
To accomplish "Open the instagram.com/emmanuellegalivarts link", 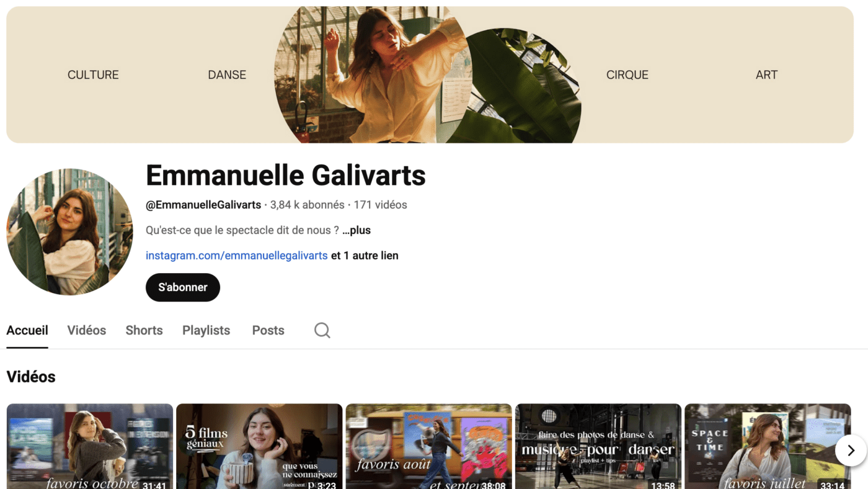I will point(236,256).
